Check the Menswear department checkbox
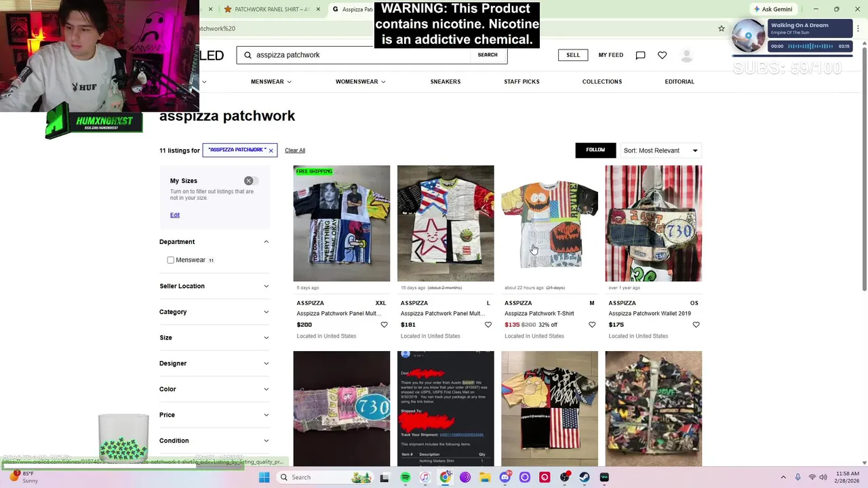 point(171,260)
